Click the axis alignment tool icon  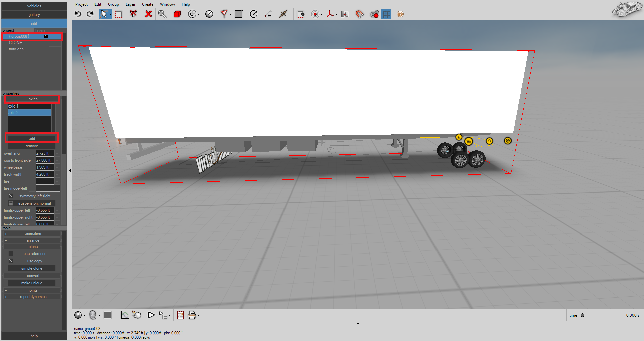(x=283, y=14)
